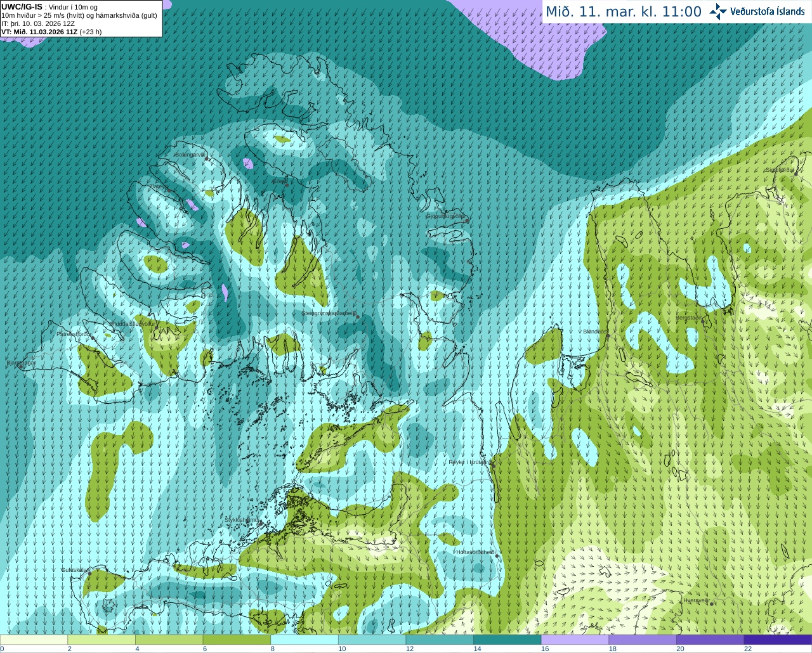Select the VT: Mið. 11.03.2026 11Z line
The width and height of the screenshot is (812, 653).
[51, 32]
